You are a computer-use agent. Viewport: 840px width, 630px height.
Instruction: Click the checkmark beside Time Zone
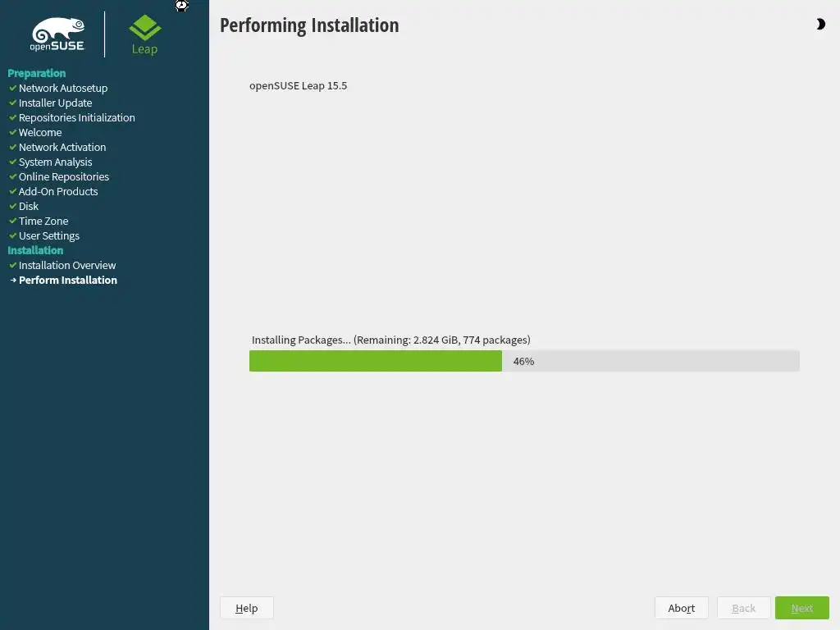click(12, 221)
